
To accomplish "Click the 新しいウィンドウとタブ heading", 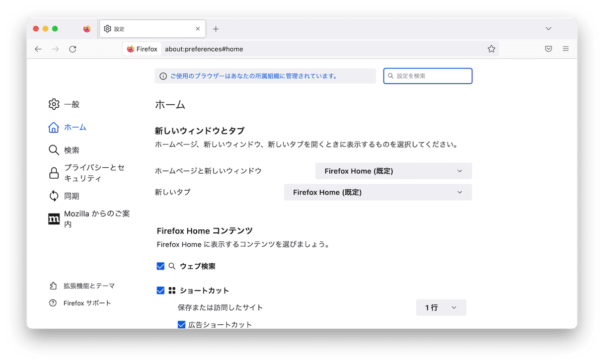I will pyautogui.click(x=200, y=131).
